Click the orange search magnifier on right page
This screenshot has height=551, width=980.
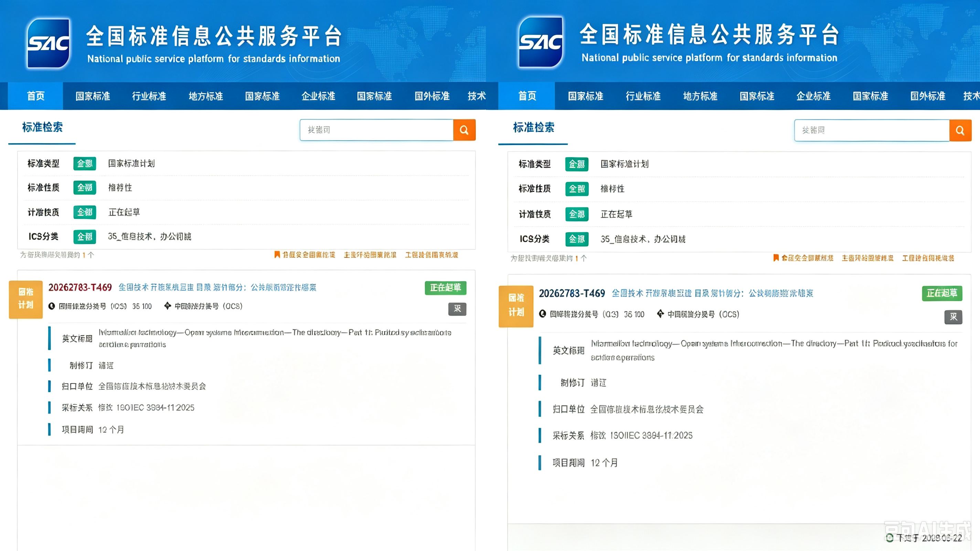coord(960,130)
